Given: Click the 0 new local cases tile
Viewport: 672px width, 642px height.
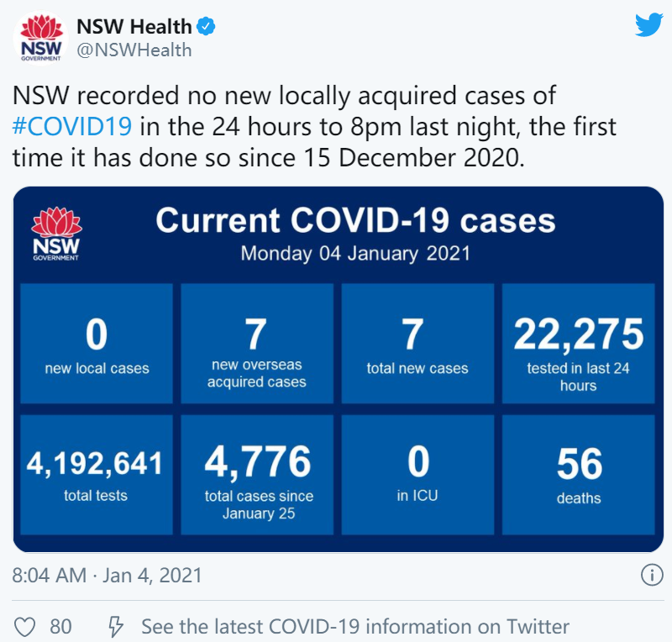Looking at the screenshot, I should [97, 343].
